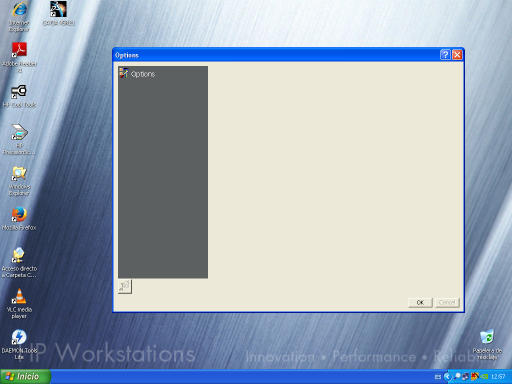Select the DAEMON Tools Lite desktop icon
The height and width of the screenshot is (384, 512).
point(19,345)
